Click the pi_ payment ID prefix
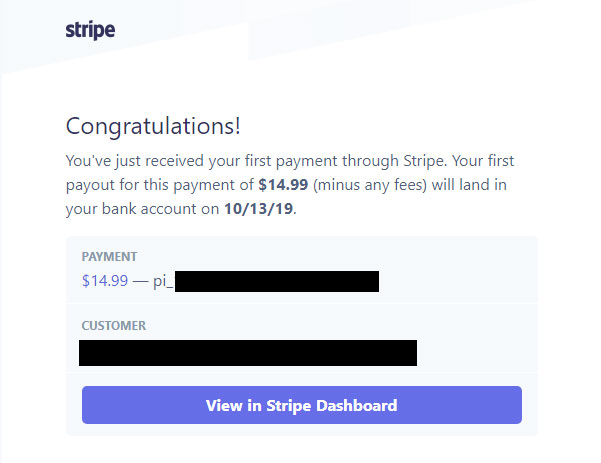601x463 pixels. click(163, 281)
